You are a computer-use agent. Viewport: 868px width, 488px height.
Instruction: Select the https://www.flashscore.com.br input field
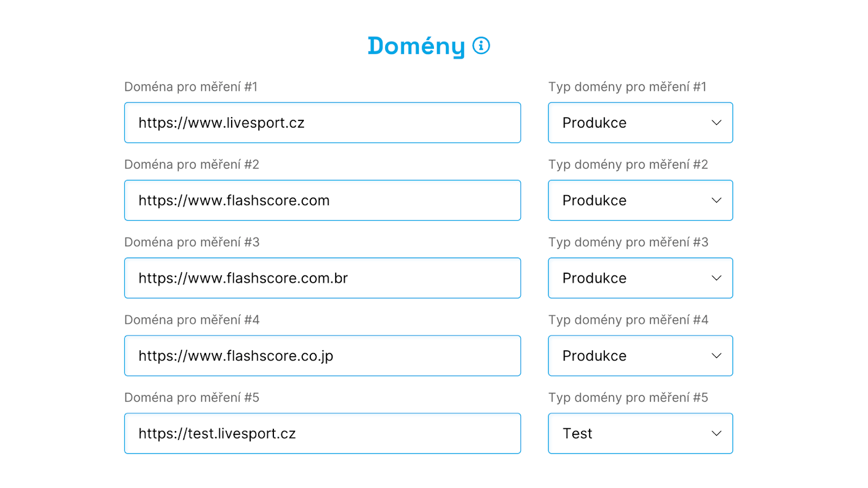322,278
